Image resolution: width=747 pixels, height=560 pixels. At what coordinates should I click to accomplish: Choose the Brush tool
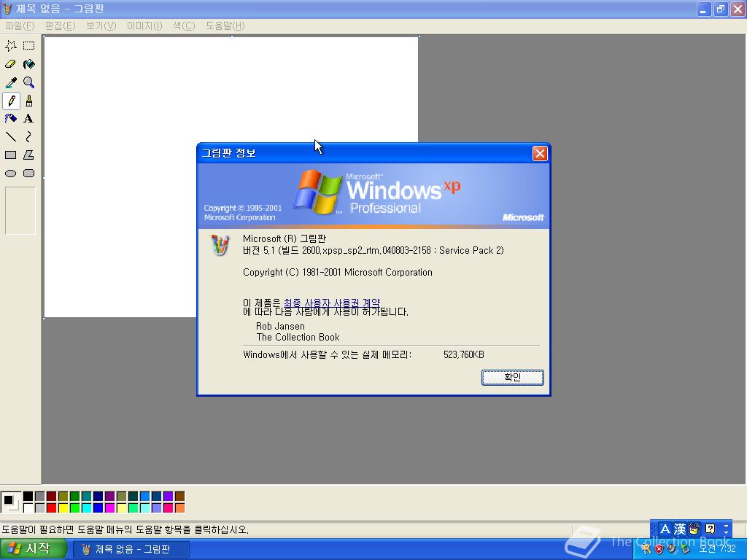click(x=29, y=101)
